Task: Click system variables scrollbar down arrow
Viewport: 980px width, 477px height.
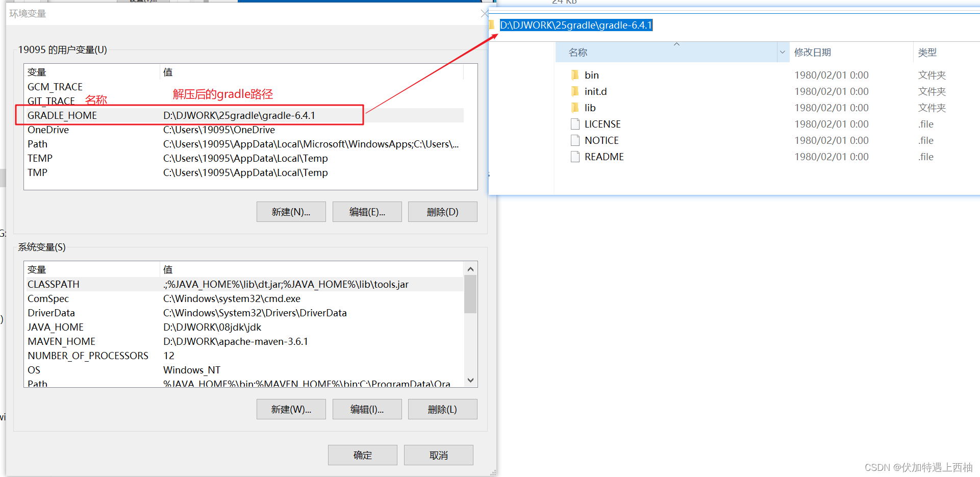Action: 470,380
